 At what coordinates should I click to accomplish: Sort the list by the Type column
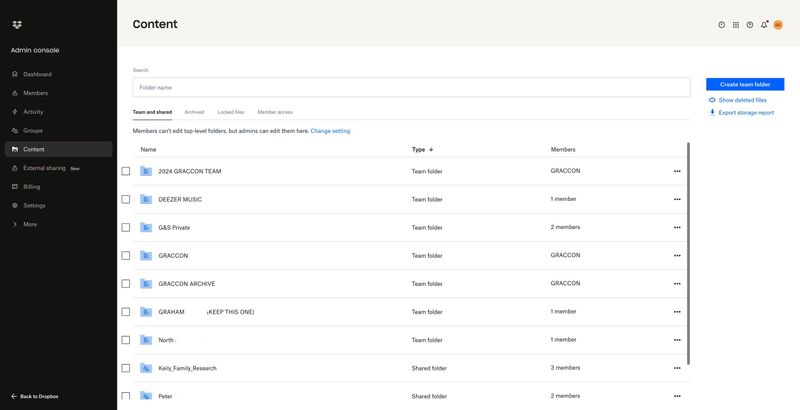[422, 149]
